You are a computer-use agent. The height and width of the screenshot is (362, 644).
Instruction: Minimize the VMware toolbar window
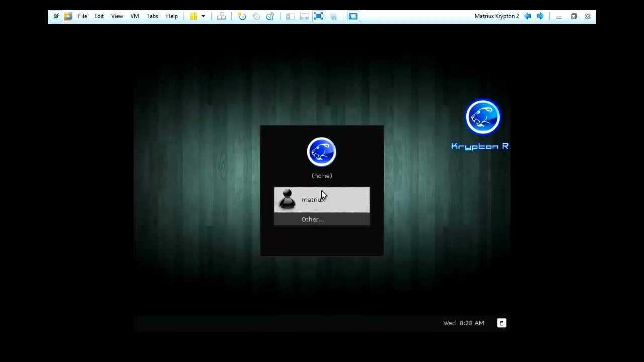(559, 17)
